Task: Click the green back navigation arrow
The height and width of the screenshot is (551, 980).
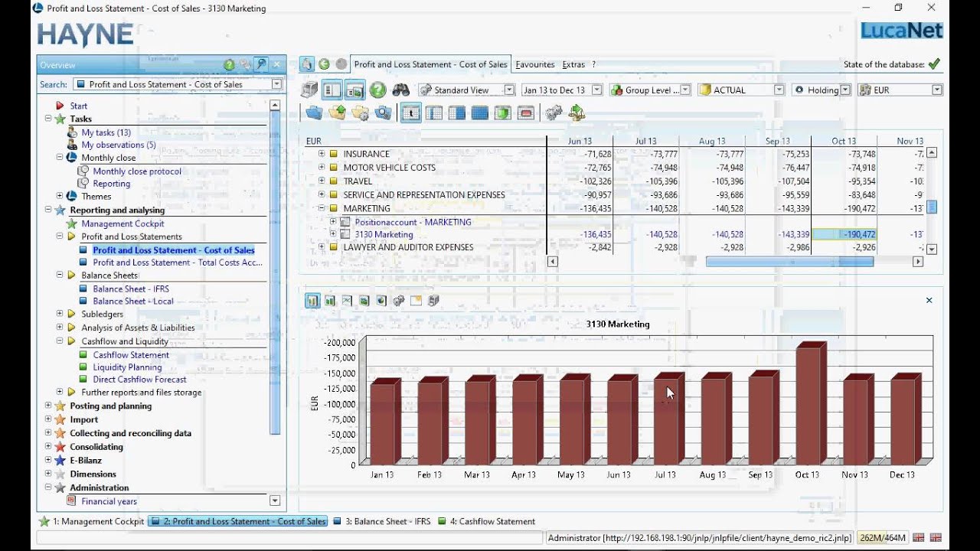Action: tap(324, 64)
